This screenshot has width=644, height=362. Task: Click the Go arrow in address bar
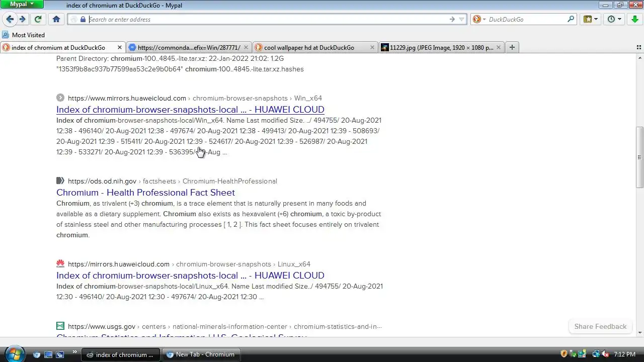pyautogui.click(x=452, y=19)
